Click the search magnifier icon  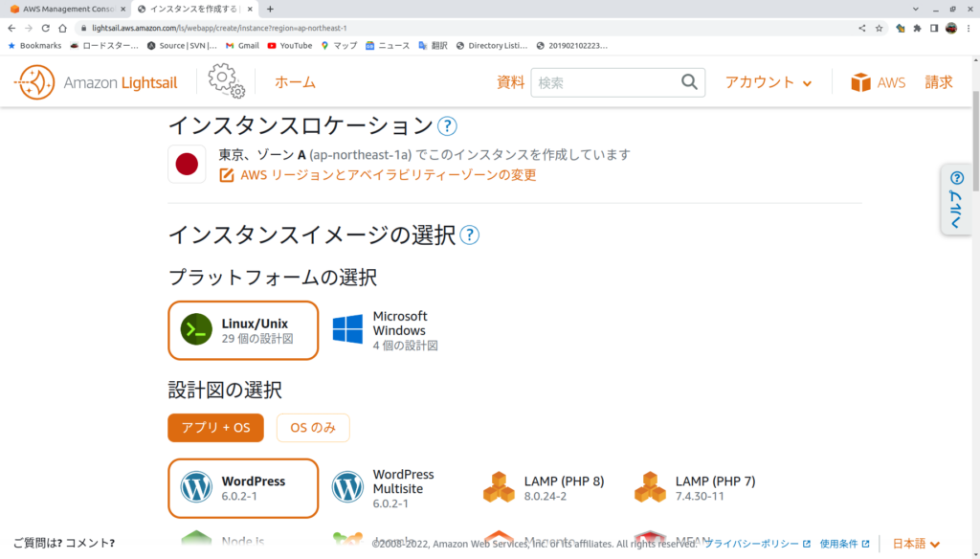click(x=689, y=82)
